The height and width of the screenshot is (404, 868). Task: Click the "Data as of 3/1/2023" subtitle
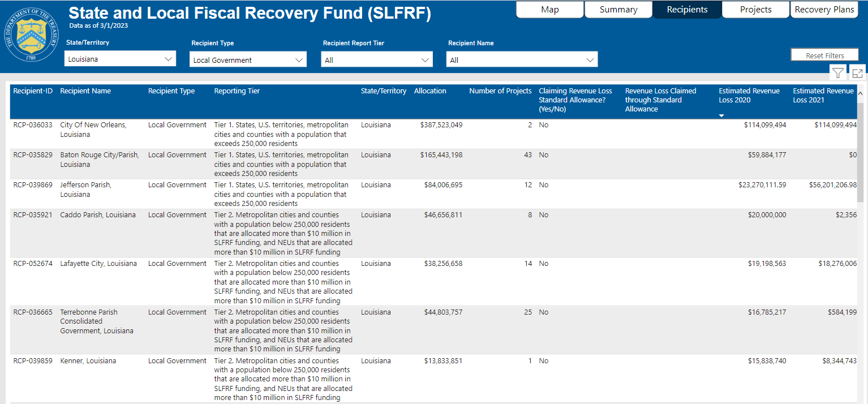pyautogui.click(x=98, y=25)
